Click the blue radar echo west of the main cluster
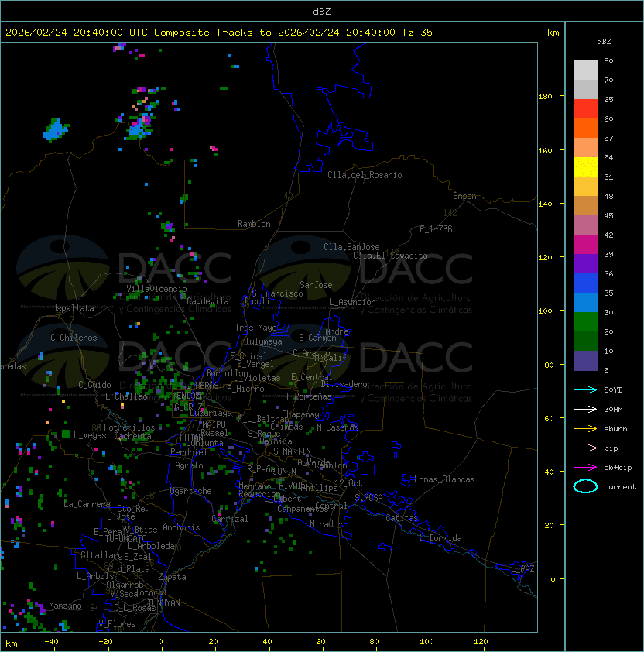This screenshot has width=644, height=652. [55, 130]
